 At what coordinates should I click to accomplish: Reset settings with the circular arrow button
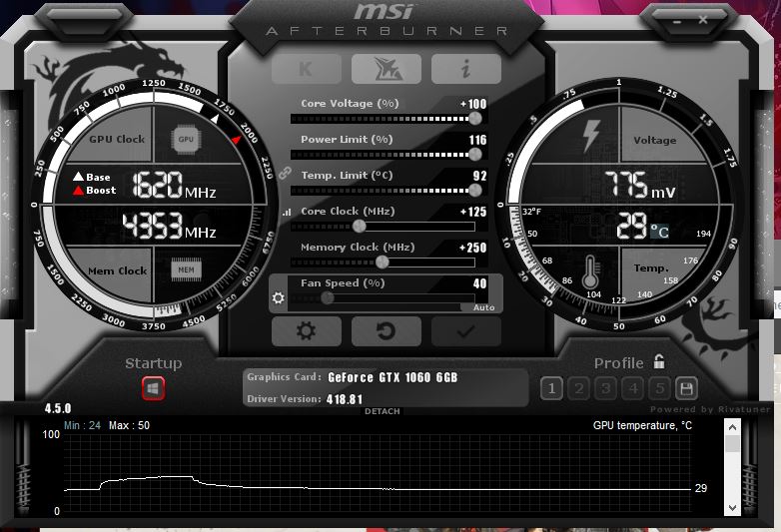(387, 331)
